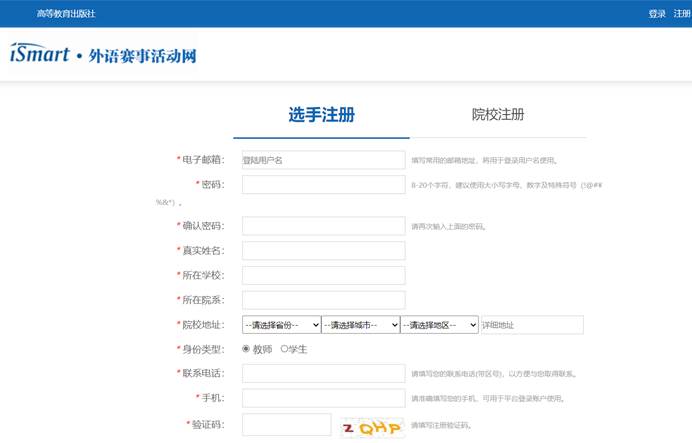Select the 教师 radio button
The width and height of the screenshot is (692, 443).
point(247,349)
